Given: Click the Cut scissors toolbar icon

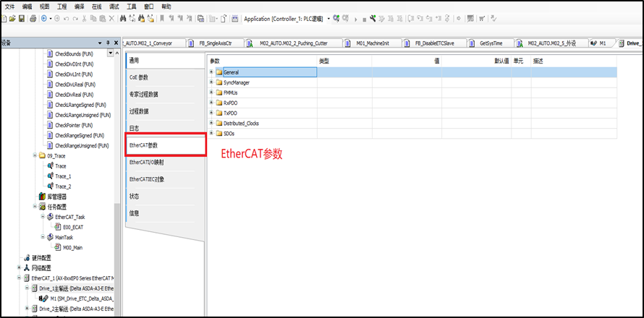Looking at the screenshot, I should coord(84,18).
